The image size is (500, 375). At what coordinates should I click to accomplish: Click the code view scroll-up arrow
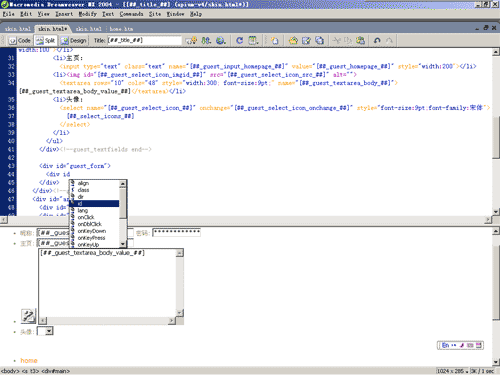click(496, 52)
